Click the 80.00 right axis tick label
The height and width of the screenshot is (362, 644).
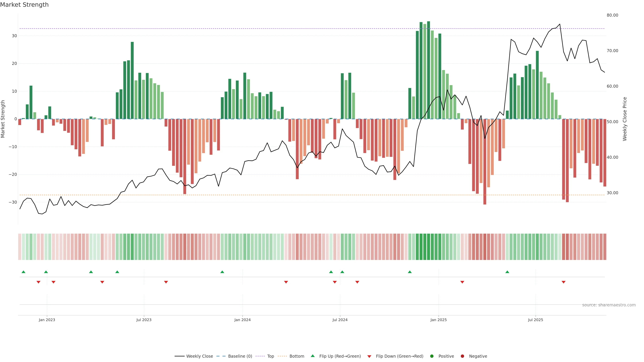tap(612, 15)
